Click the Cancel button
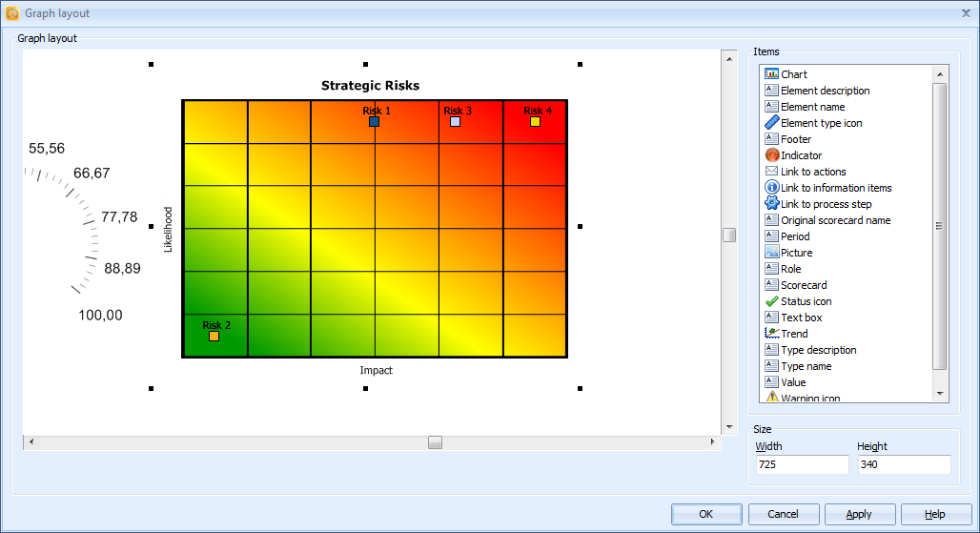980x533 pixels. click(783, 514)
